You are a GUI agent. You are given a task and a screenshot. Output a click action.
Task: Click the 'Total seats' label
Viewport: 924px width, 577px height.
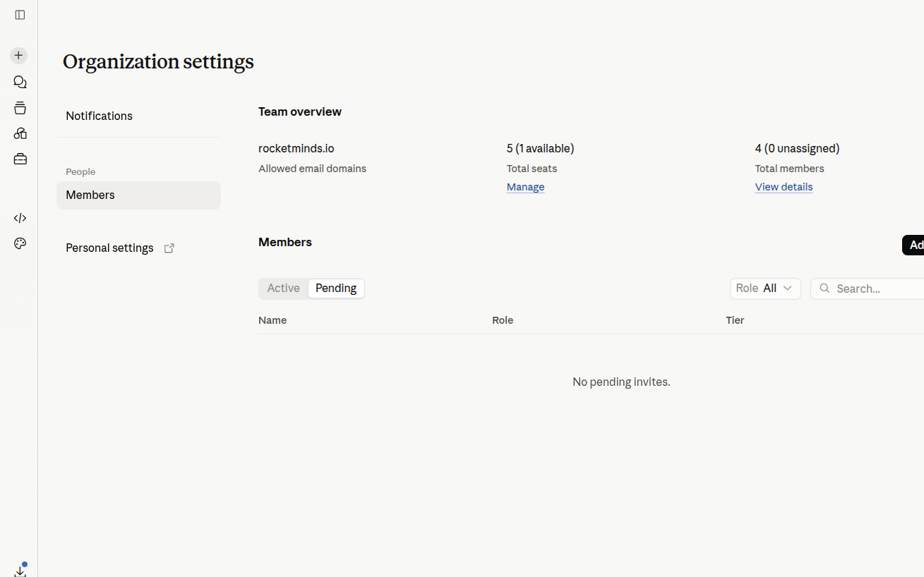point(532,169)
